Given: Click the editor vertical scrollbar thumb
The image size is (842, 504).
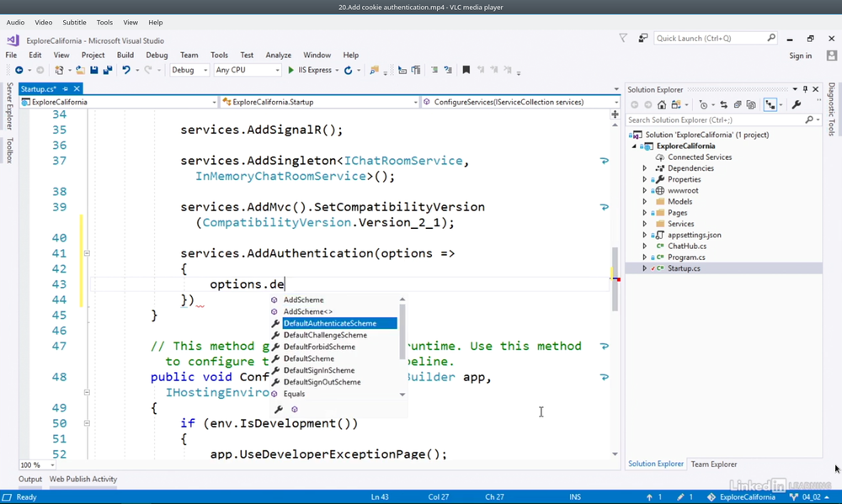Looking at the screenshot, I should coord(615,279).
